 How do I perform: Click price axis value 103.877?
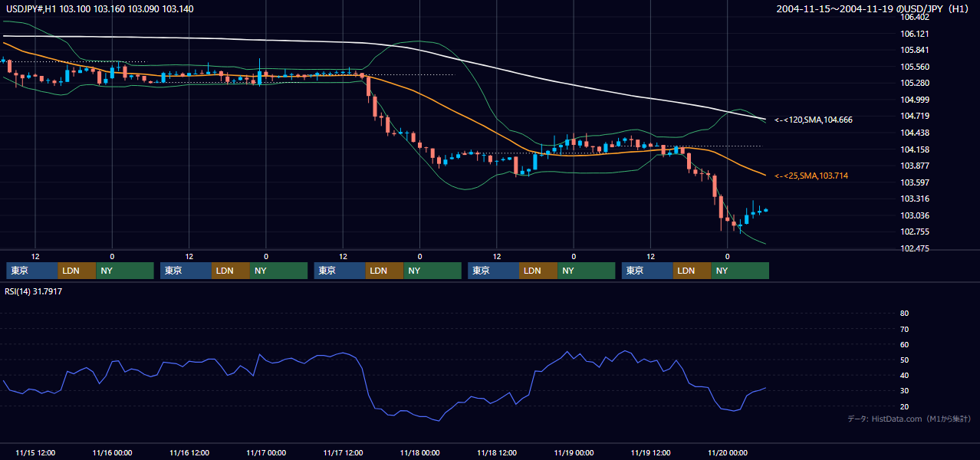pyautogui.click(x=913, y=166)
